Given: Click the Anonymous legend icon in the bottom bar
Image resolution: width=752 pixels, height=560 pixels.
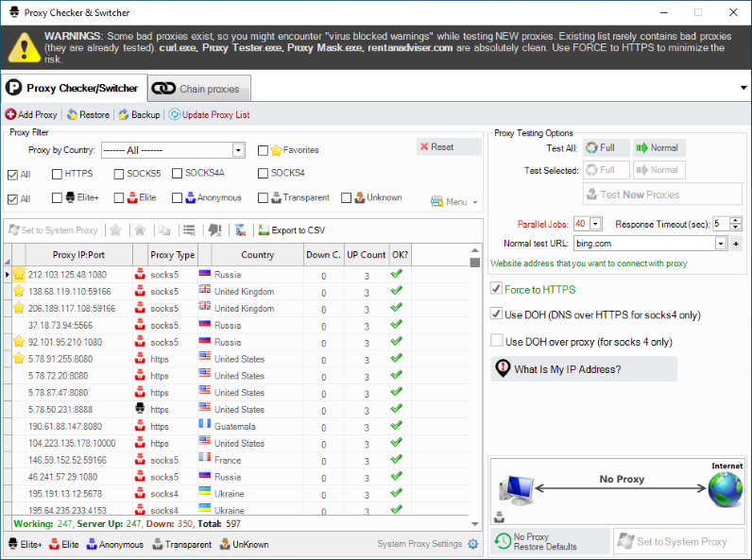Looking at the screenshot, I should coord(92,544).
